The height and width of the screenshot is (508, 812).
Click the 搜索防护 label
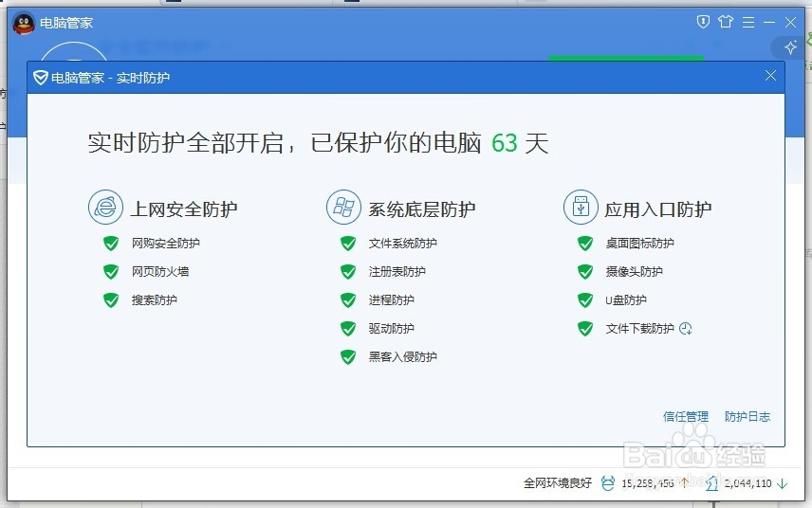point(155,300)
